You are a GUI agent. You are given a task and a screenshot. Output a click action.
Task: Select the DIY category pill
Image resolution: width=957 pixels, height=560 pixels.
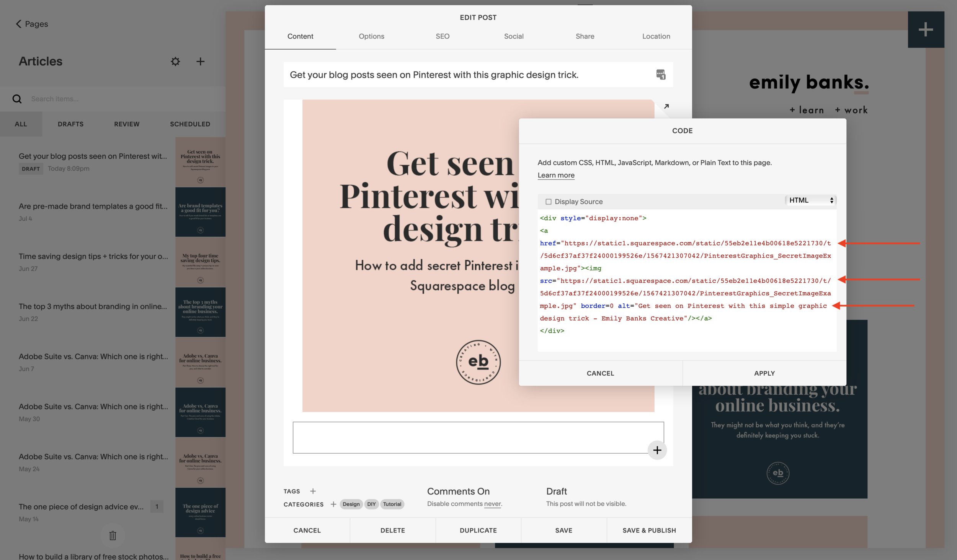[371, 504]
